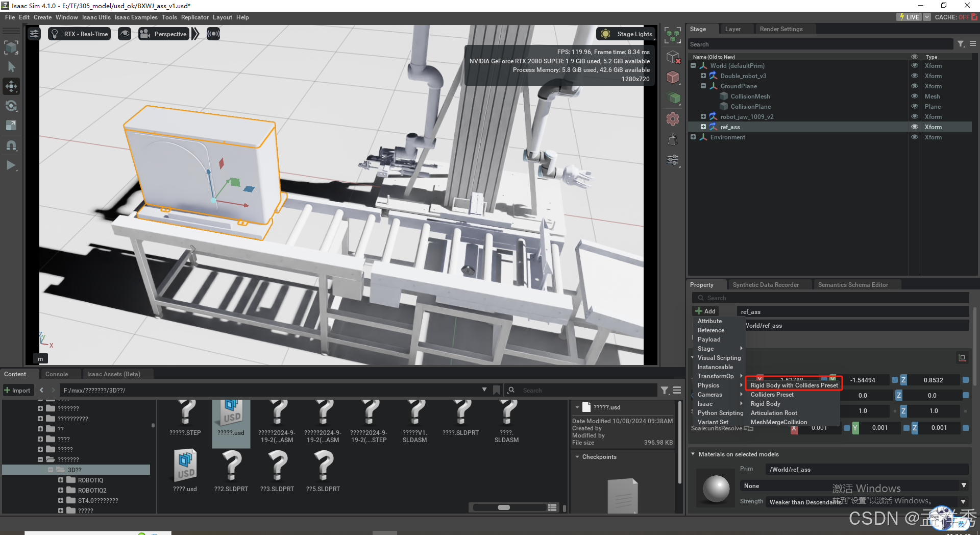Click the Stage search field

coord(820,44)
